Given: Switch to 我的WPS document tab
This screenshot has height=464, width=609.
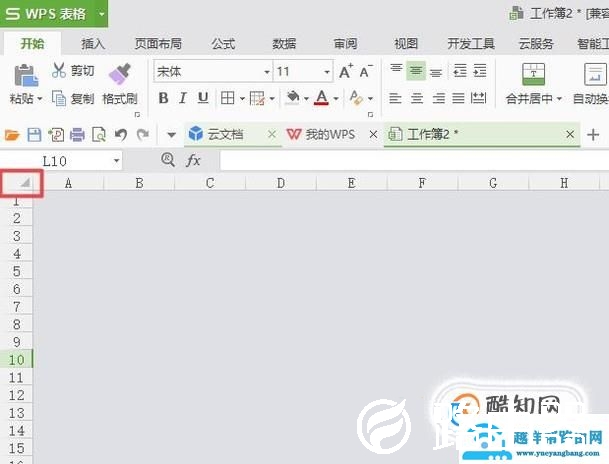Looking at the screenshot, I should [330, 135].
